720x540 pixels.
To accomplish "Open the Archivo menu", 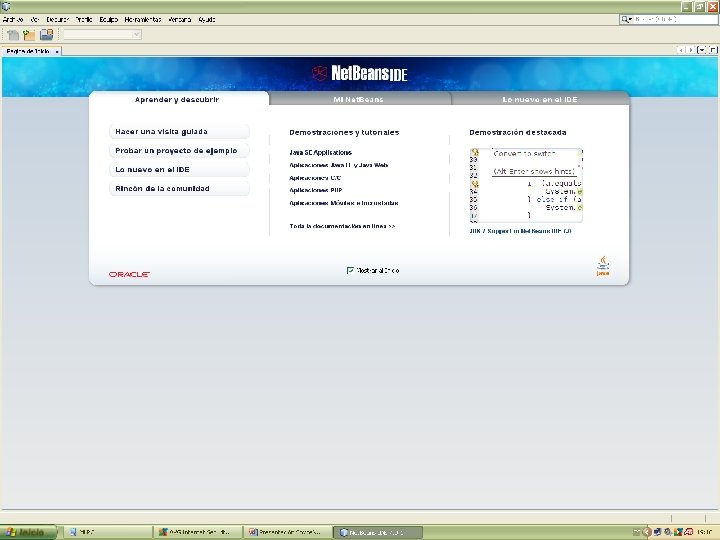I will coord(13,19).
